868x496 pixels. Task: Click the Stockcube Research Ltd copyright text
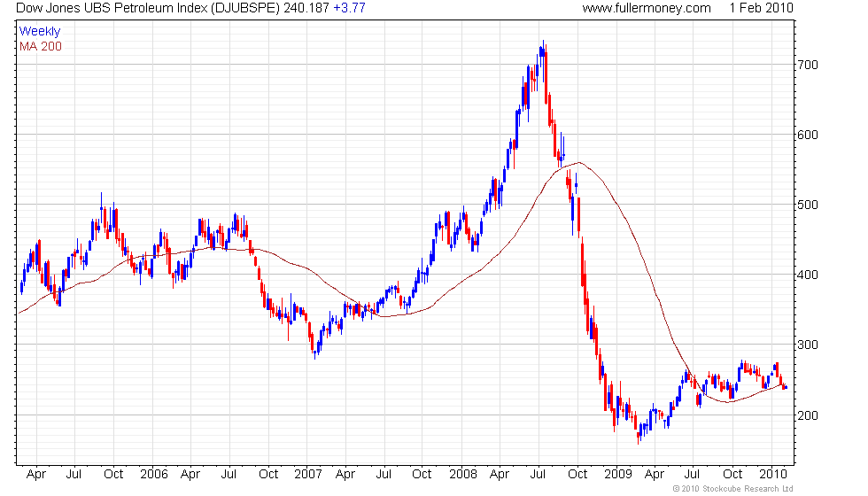[733, 489]
